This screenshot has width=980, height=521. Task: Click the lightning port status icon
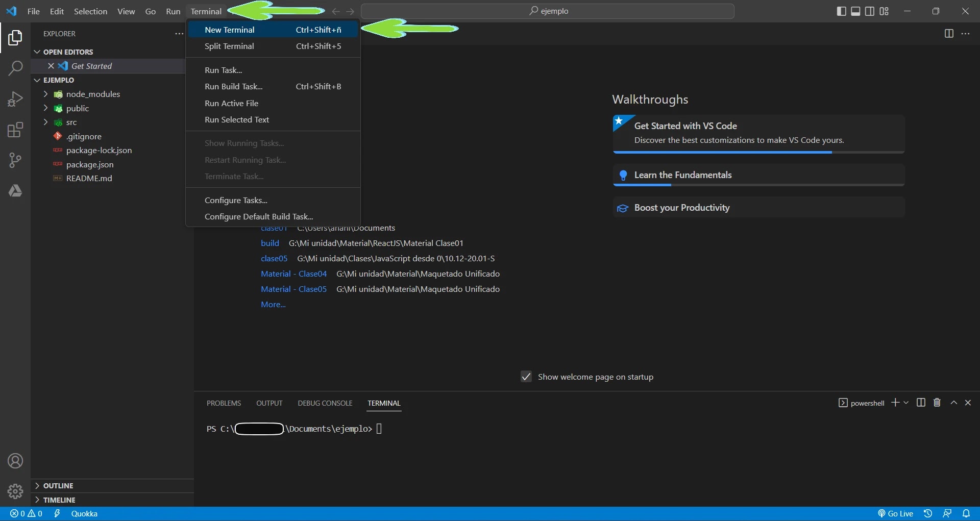57,514
